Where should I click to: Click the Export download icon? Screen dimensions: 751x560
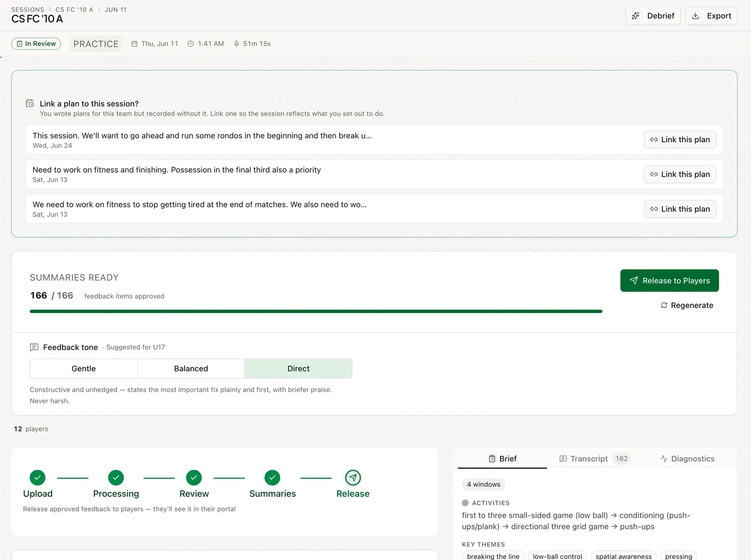696,16
